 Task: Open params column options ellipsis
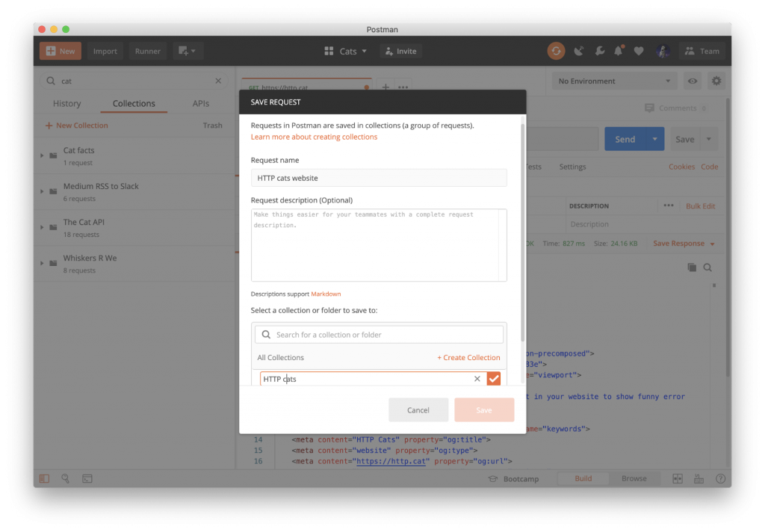pos(669,205)
